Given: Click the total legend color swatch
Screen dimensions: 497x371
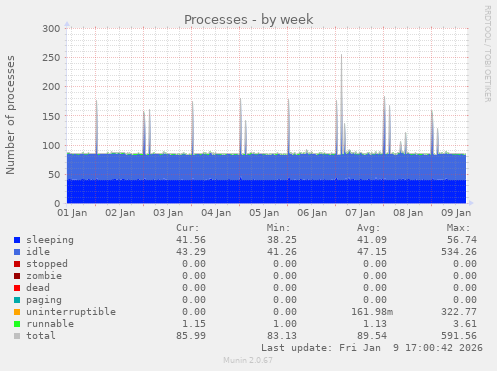Looking at the screenshot, I should pyautogui.click(x=17, y=336).
